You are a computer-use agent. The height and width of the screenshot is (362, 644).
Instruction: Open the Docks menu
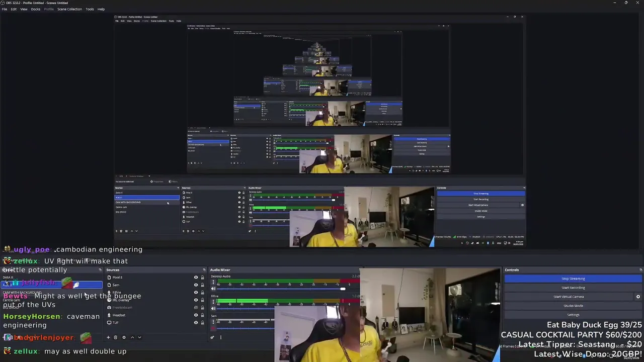[x=36, y=9]
